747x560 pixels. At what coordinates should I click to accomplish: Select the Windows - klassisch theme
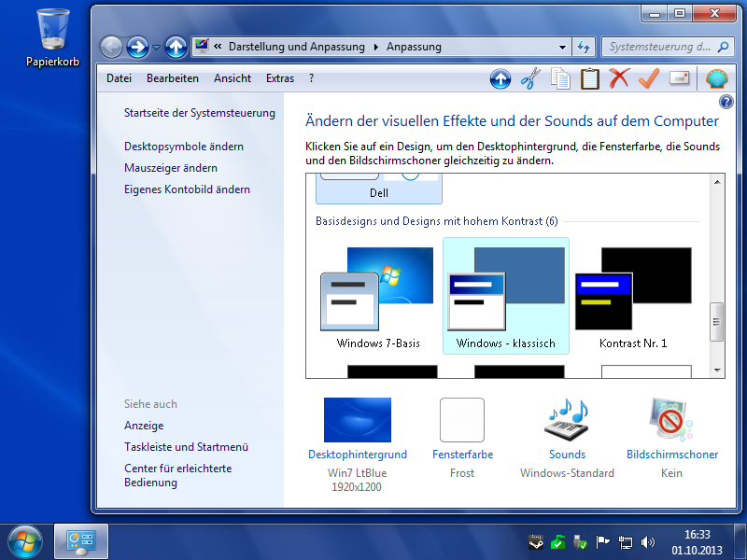506,296
